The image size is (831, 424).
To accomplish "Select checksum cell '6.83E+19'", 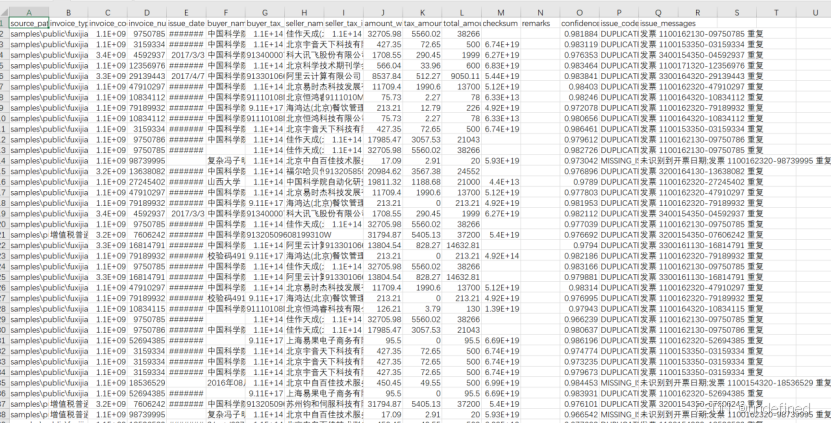I will [x=501, y=65].
